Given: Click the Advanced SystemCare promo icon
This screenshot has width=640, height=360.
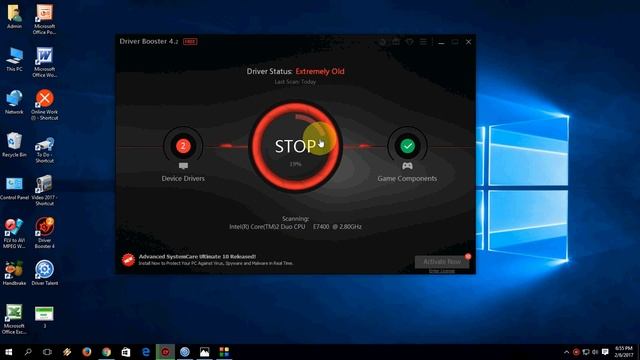Looking at the screenshot, I should coord(128,260).
